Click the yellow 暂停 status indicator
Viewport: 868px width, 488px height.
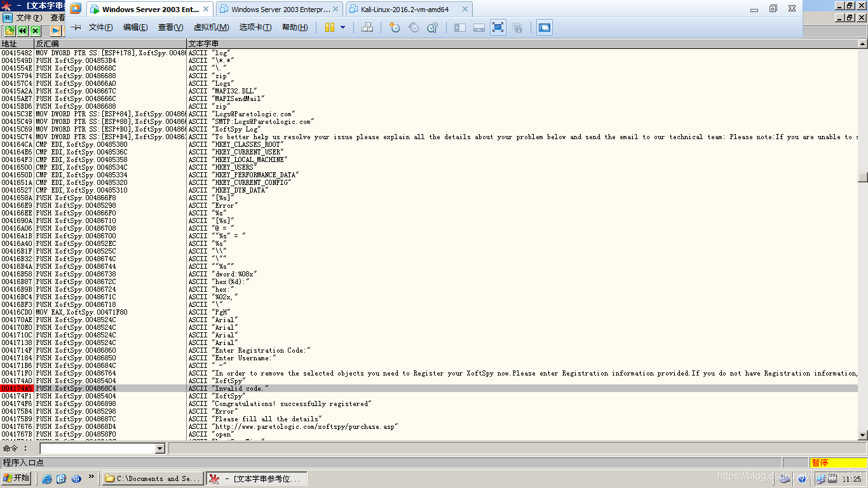[838, 463]
